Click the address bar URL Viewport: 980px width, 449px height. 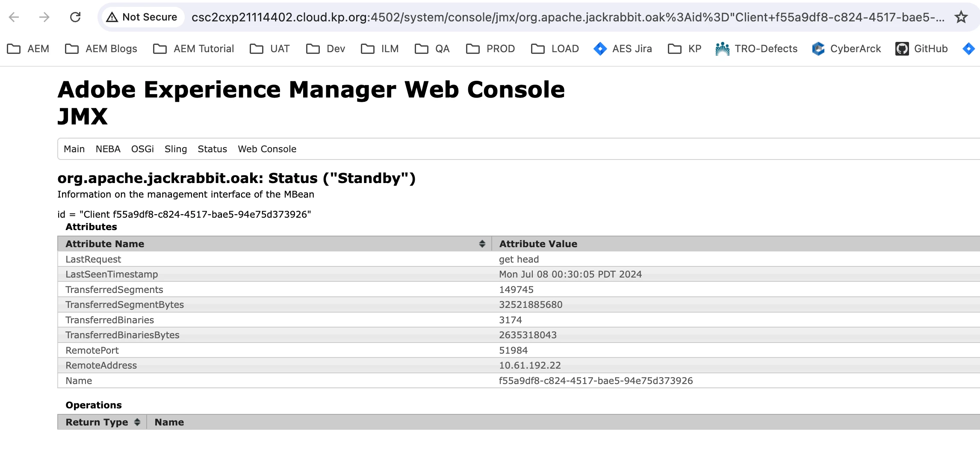[568, 17]
